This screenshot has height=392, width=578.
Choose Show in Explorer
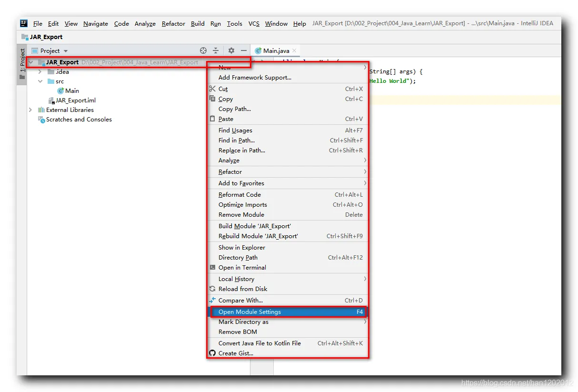click(288, 247)
